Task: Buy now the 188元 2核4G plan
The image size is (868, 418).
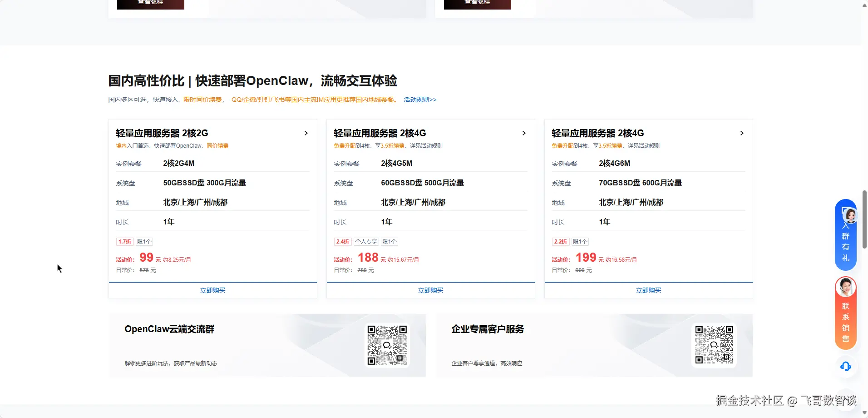Action: coord(431,290)
